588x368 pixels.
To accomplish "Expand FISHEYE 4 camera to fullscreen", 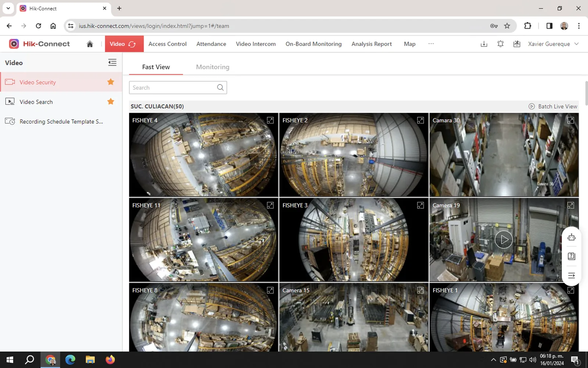I will (x=270, y=120).
